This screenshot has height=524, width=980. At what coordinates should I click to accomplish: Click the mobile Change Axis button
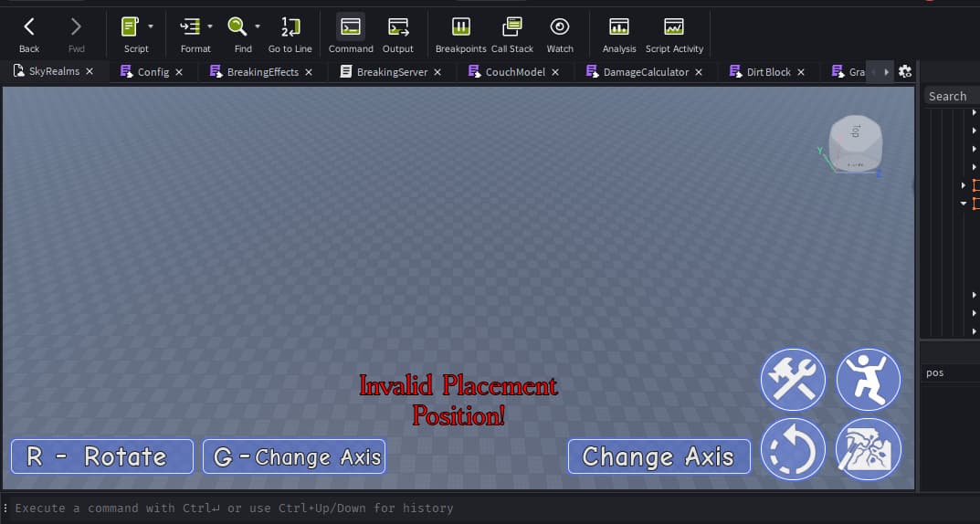(x=659, y=456)
